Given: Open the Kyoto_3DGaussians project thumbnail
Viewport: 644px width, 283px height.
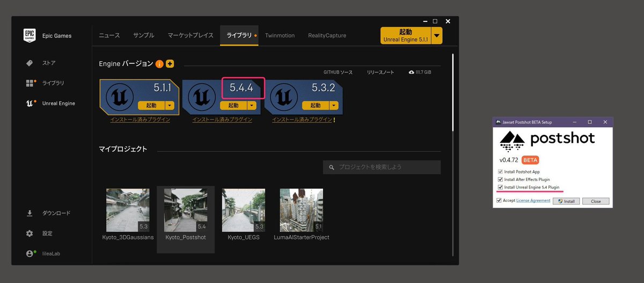Looking at the screenshot, I should coord(128,209).
